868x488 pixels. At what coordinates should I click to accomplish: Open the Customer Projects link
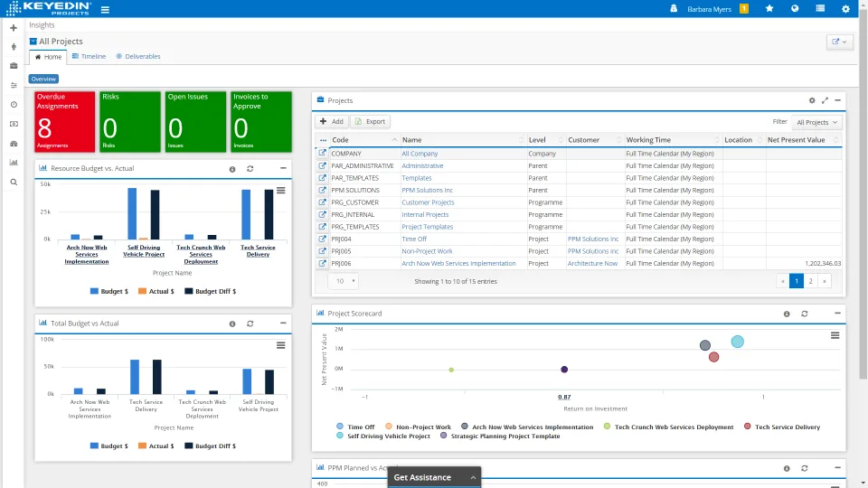[x=428, y=202]
